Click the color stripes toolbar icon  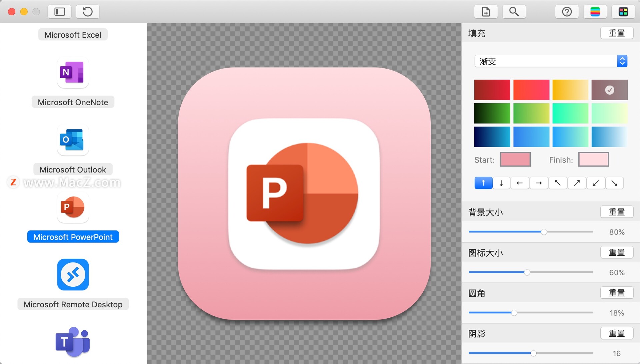595,12
